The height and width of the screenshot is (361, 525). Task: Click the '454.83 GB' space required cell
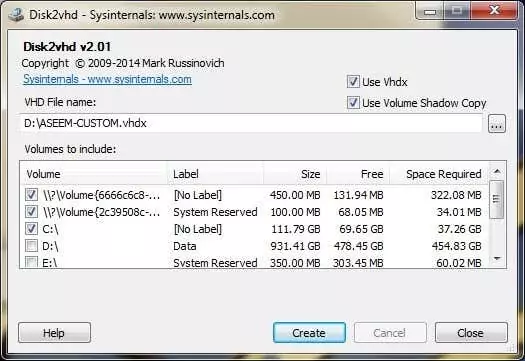456,246
